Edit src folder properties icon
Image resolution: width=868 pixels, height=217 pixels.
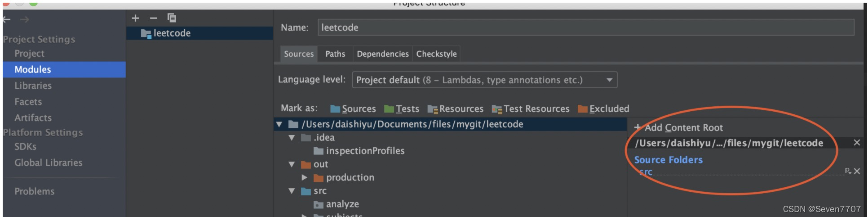click(848, 171)
